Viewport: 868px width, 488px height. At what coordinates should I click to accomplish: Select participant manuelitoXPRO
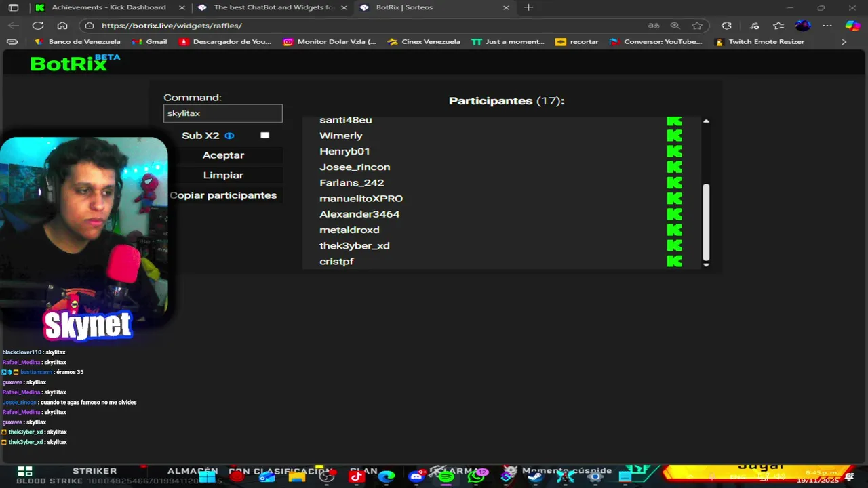click(x=361, y=199)
